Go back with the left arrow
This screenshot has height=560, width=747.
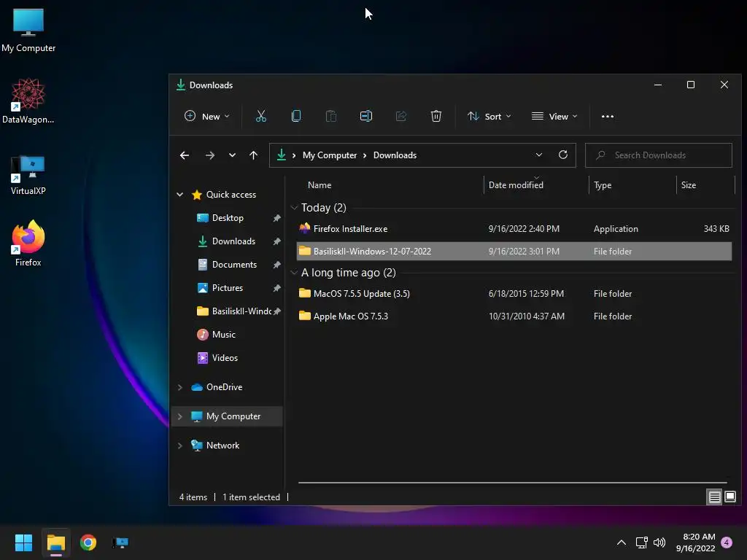point(185,155)
